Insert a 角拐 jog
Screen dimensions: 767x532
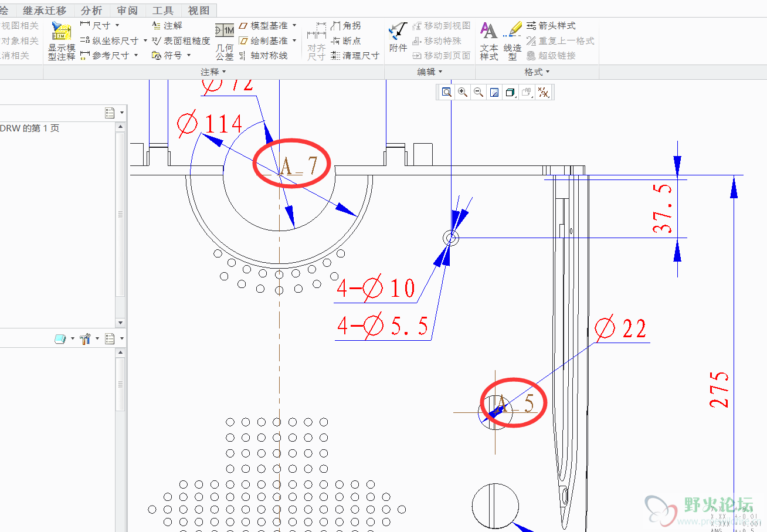[346, 26]
